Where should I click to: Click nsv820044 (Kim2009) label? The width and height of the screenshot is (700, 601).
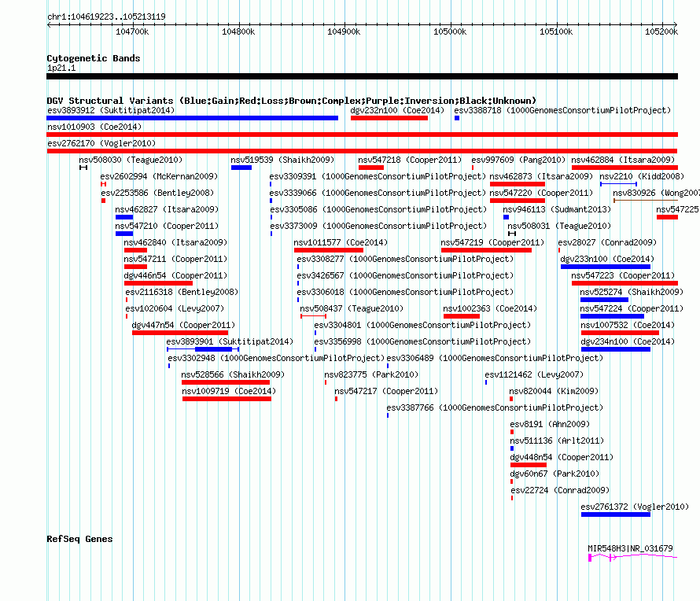(554, 391)
